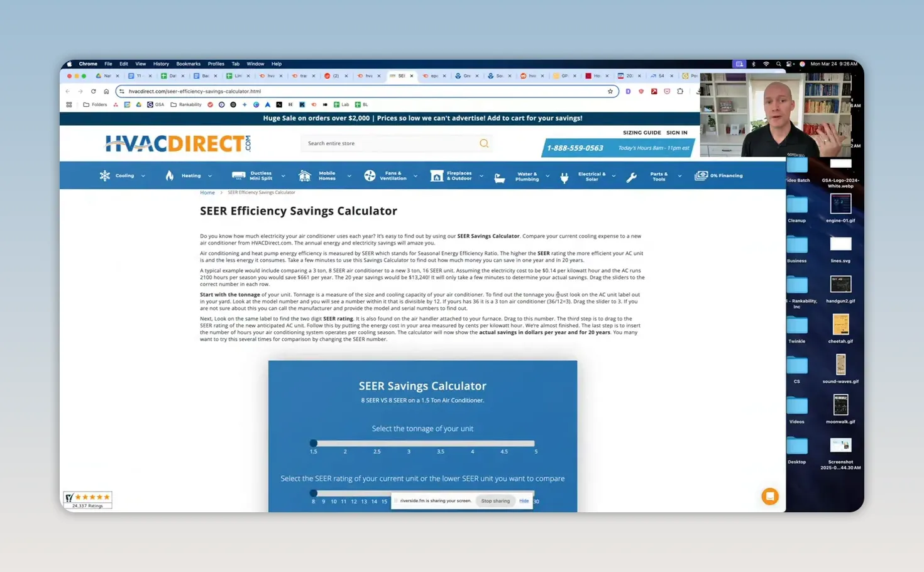Click the 24,337 Ratings star badge
The image size is (924, 572).
point(87,500)
